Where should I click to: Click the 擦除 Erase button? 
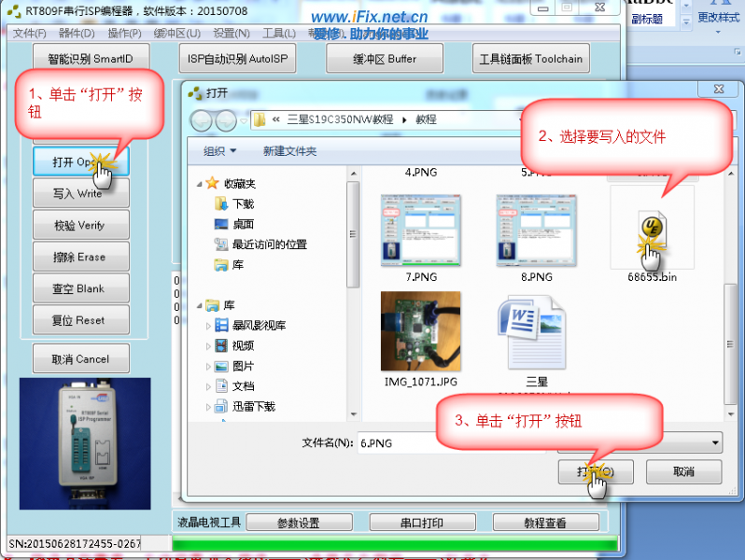click(x=77, y=257)
